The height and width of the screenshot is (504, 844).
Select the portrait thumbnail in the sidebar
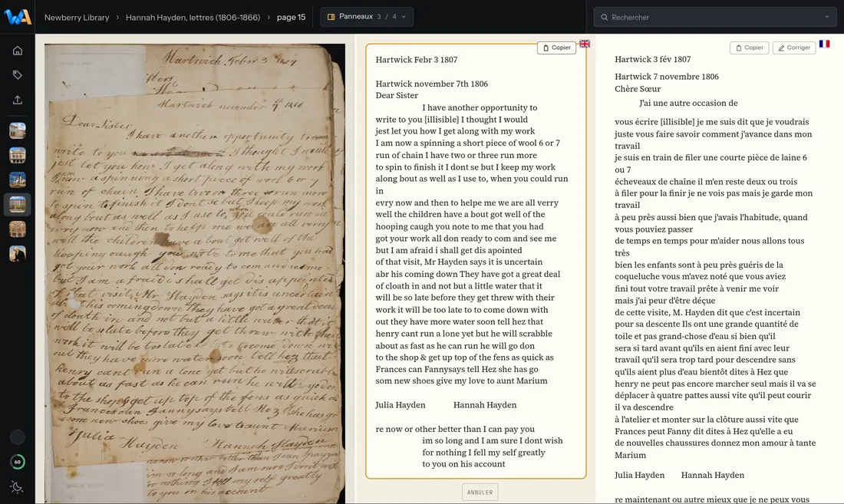click(x=17, y=254)
